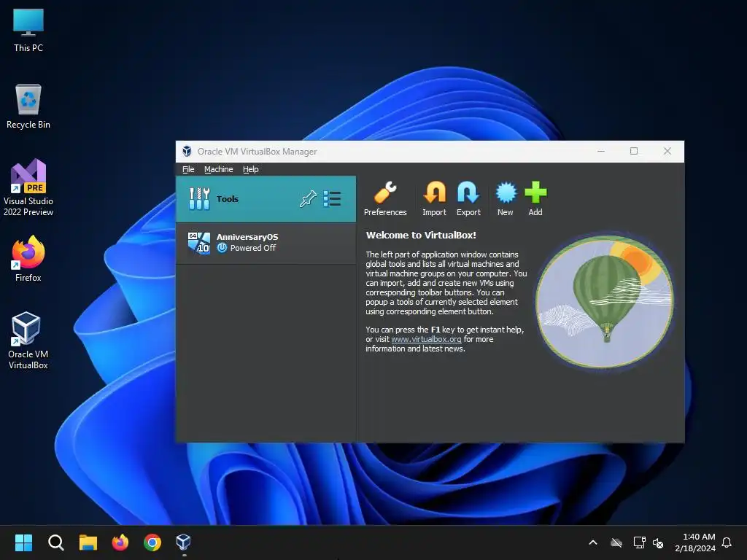Click the Powered Off status text
747x560 pixels.
point(253,248)
